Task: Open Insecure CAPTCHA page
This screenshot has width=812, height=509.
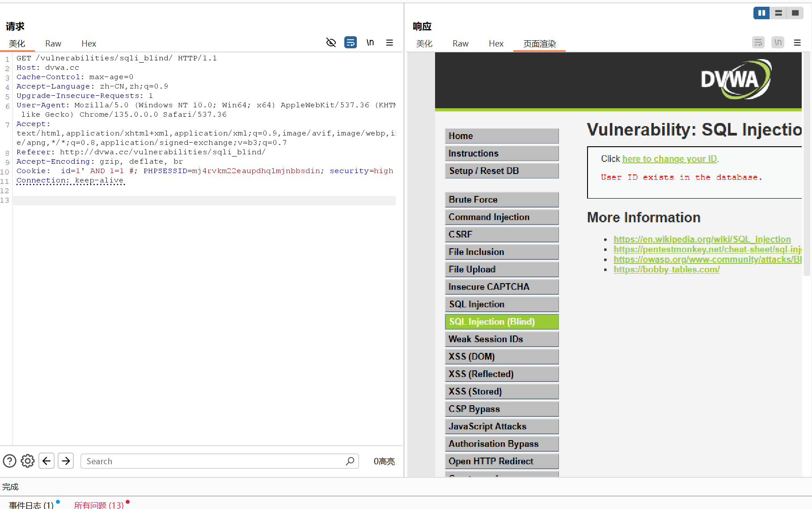Action: pos(502,287)
